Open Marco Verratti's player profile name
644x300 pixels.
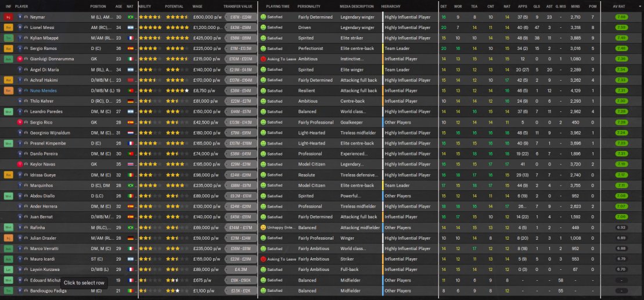(44, 249)
